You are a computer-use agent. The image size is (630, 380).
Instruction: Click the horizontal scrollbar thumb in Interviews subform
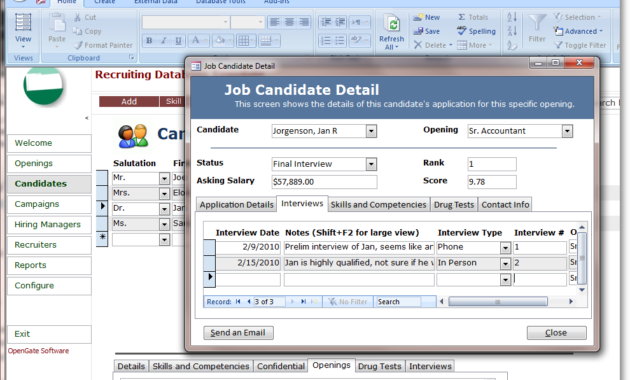pos(498,302)
